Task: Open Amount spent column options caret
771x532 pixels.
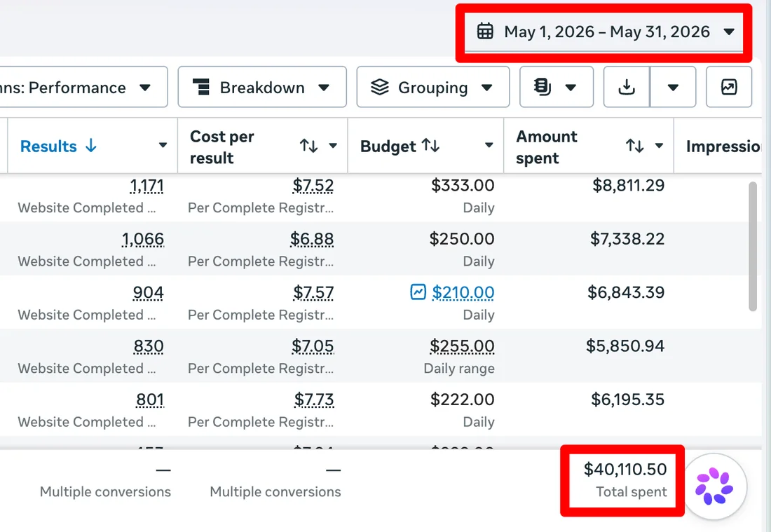Action: [660, 146]
